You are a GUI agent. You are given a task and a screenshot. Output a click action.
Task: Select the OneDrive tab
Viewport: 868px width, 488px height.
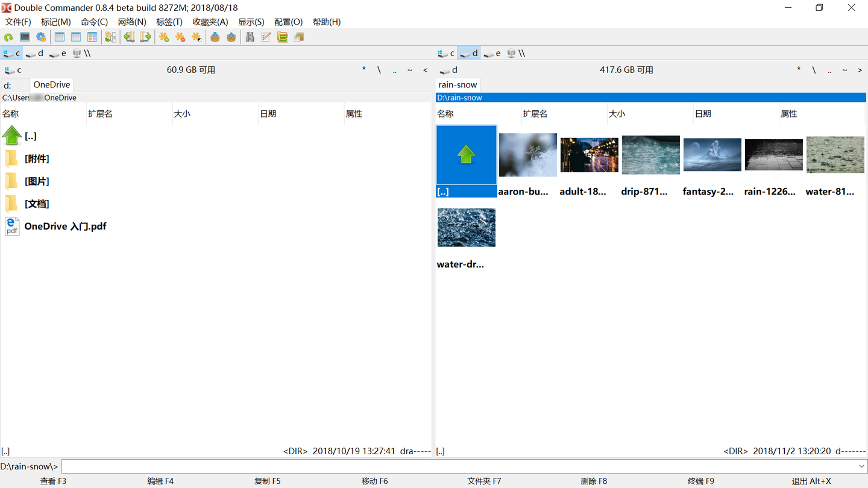(x=52, y=85)
